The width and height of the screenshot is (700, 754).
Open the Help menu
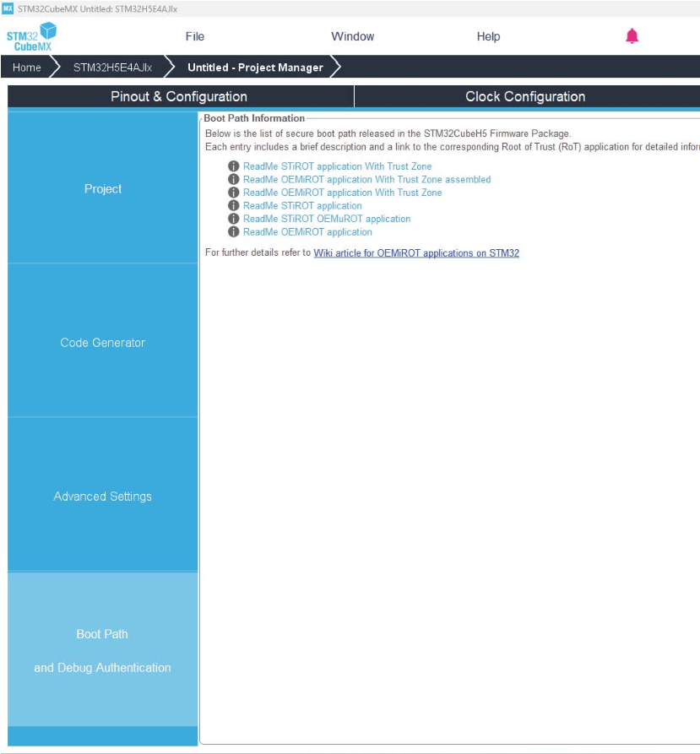(488, 36)
